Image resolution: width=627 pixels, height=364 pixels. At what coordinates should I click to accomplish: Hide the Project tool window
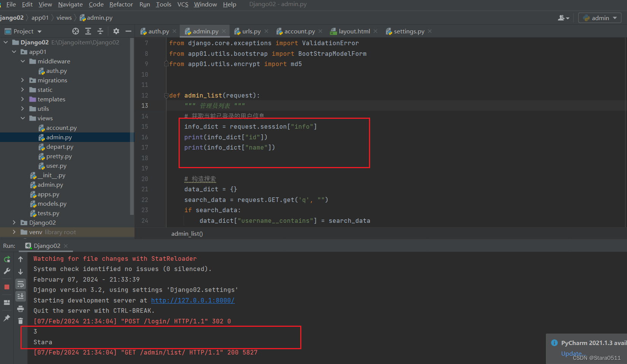128,31
